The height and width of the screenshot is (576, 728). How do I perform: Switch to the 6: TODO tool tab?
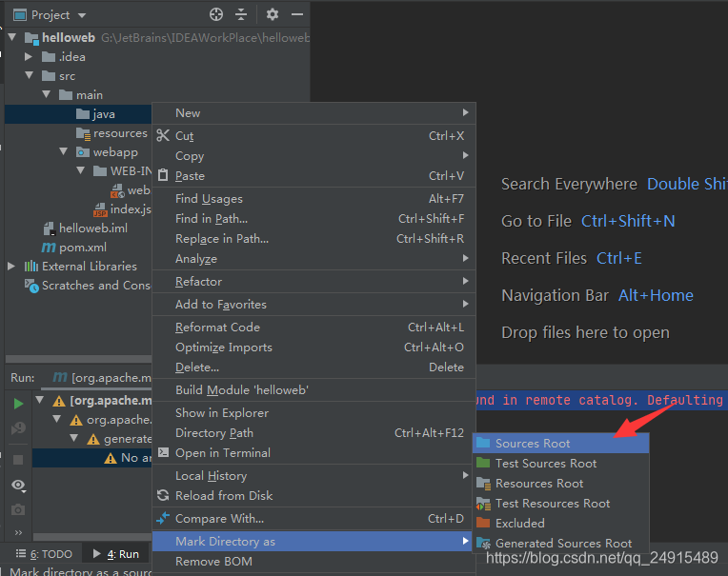[44, 554]
